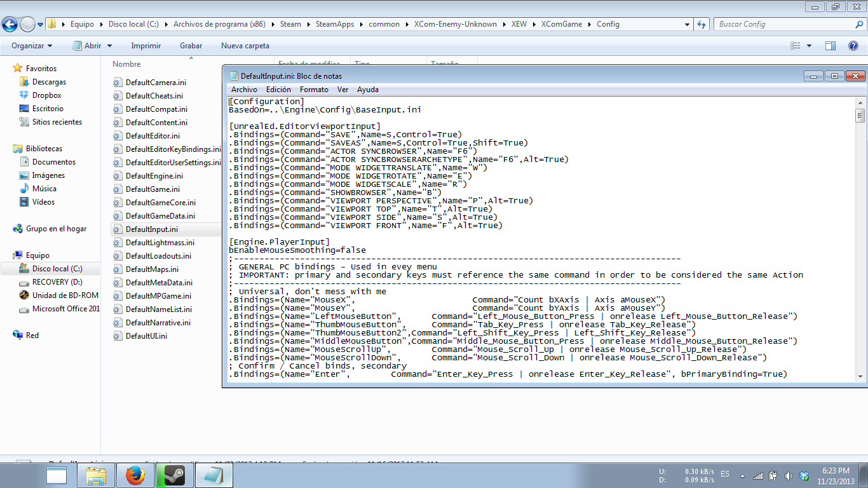This screenshot has height=488, width=868.
Task: Open the Archivo menu in Notepad
Action: click(244, 90)
